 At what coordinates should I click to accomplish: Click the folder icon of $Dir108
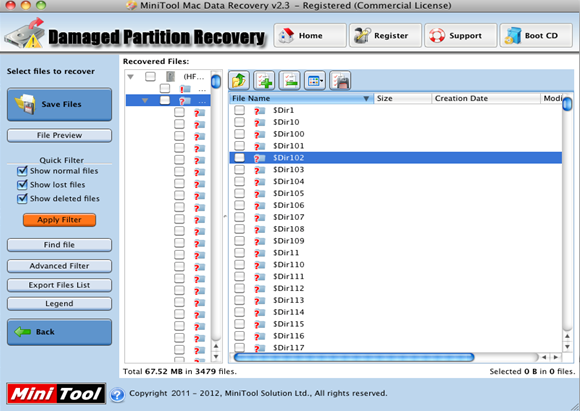pos(260,229)
